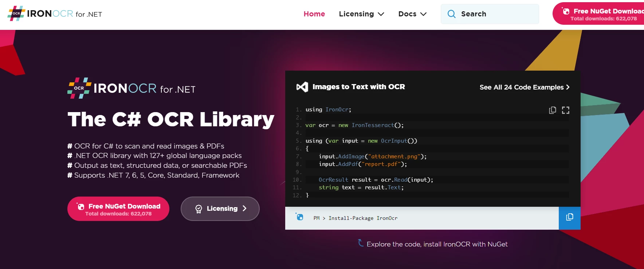Click code line var ocr = new IronTesseract()
The image size is (644, 269).
[x=354, y=125]
